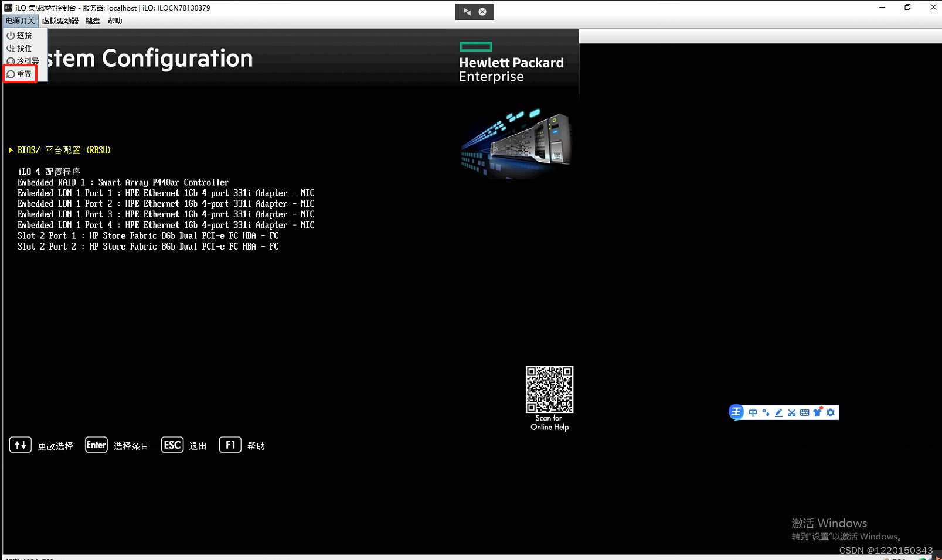Click the IME pen handwriting icon
The image size is (942, 560).
(x=778, y=413)
